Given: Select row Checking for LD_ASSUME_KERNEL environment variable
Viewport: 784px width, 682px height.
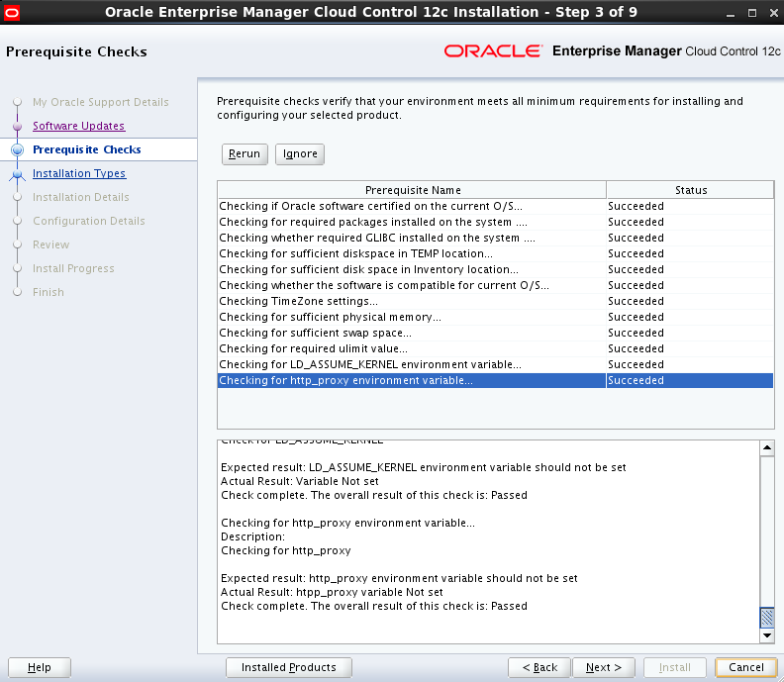Looking at the screenshot, I should click(x=496, y=364).
